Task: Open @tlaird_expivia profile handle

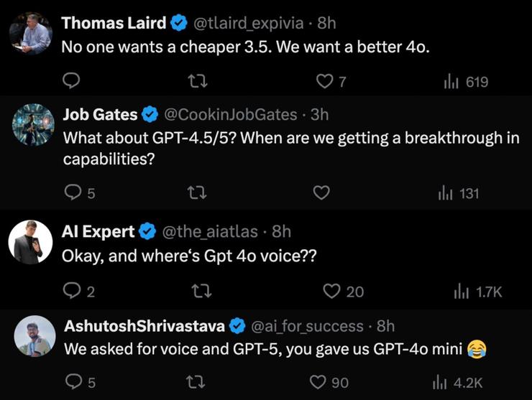Action: point(251,23)
